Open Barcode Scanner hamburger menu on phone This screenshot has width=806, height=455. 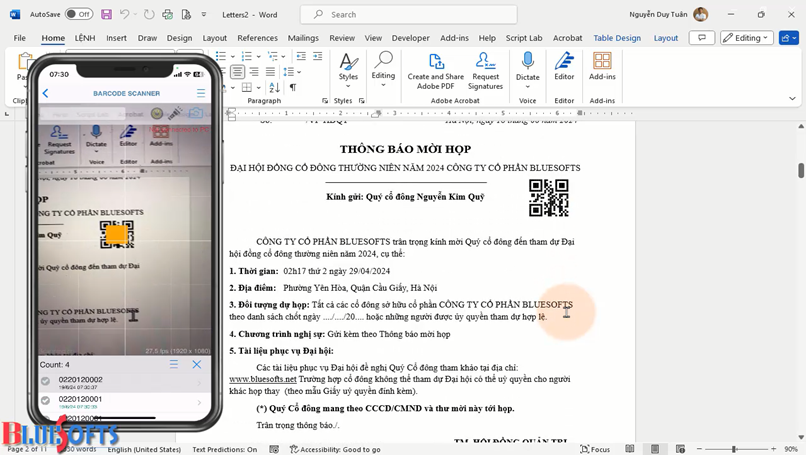(201, 93)
